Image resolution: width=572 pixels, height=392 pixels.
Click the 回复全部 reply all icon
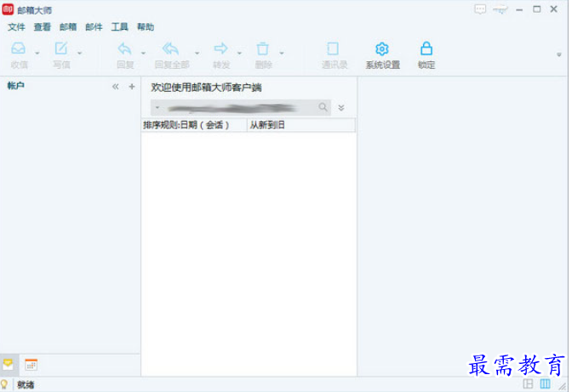(x=171, y=48)
